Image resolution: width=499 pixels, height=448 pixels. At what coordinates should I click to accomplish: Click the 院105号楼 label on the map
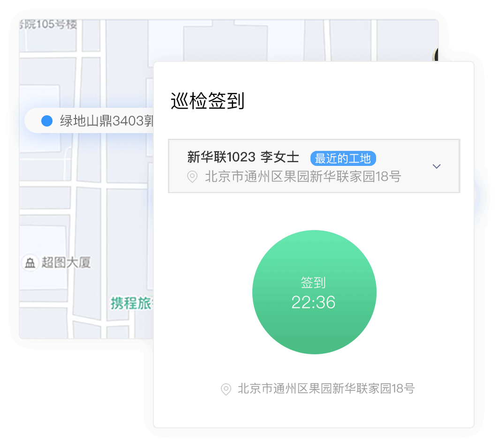pyautogui.click(x=48, y=24)
